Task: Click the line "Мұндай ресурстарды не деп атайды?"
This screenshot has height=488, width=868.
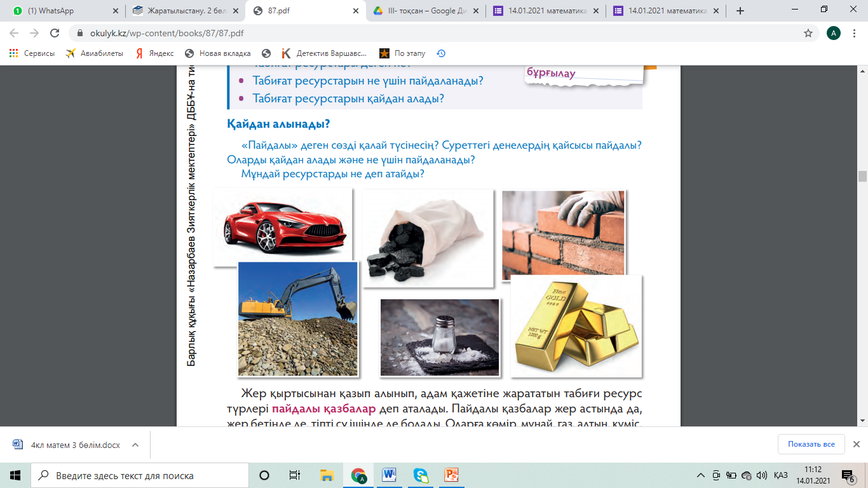Action: (x=333, y=173)
